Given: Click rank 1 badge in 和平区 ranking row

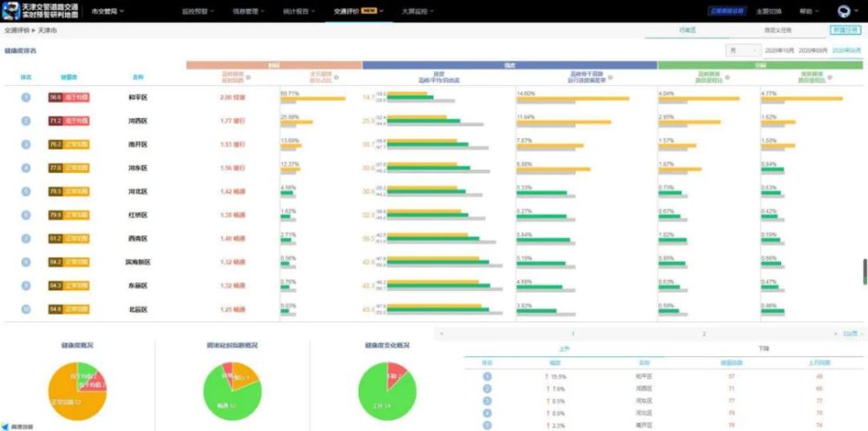Looking at the screenshot, I should (x=25, y=97).
